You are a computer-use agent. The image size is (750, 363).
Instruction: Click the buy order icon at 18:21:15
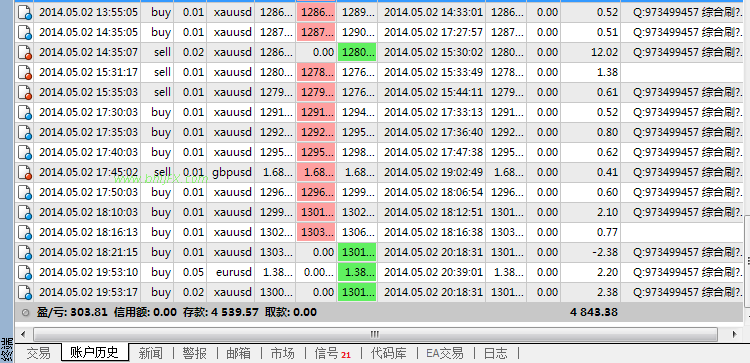click(x=24, y=252)
